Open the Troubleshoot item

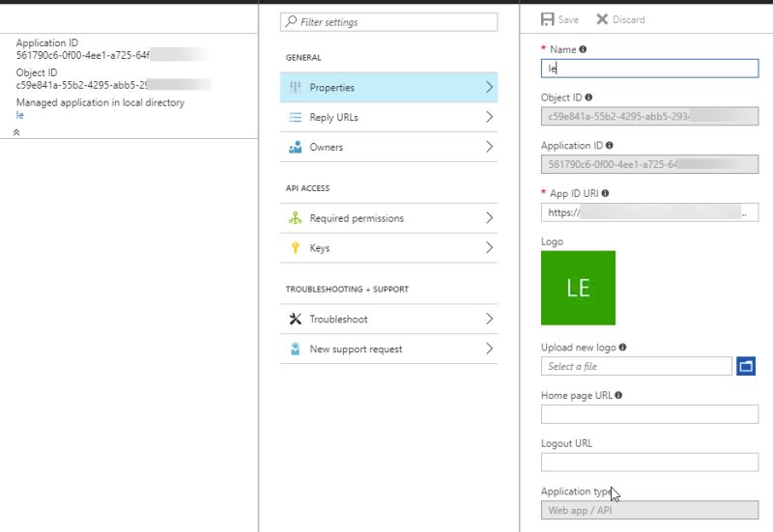pyautogui.click(x=389, y=319)
